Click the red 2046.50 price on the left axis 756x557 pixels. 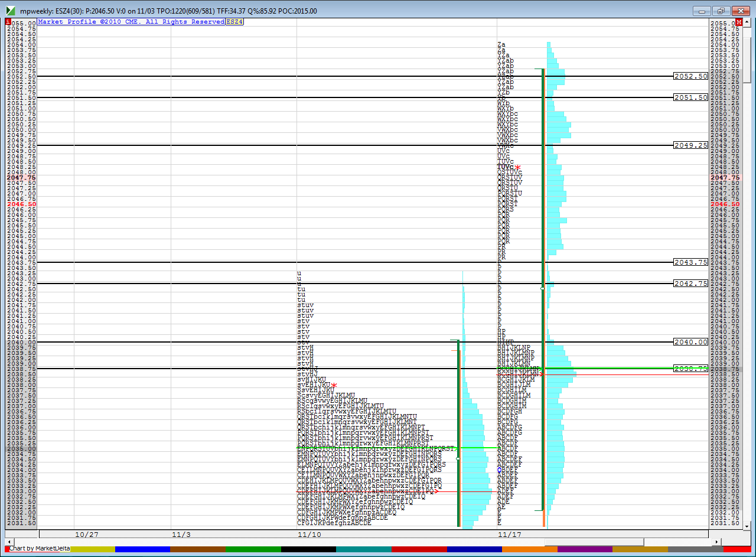(x=22, y=204)
